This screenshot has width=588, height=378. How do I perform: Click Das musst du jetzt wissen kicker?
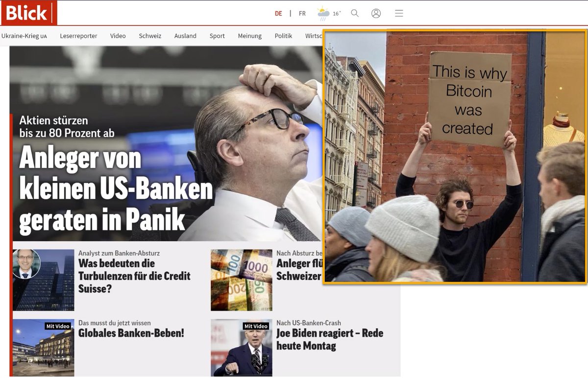[115, 323]
